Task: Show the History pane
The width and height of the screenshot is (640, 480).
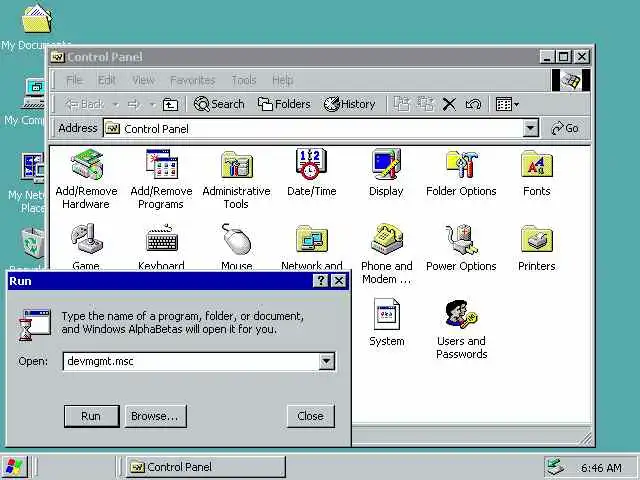Action: pos(349,104)
